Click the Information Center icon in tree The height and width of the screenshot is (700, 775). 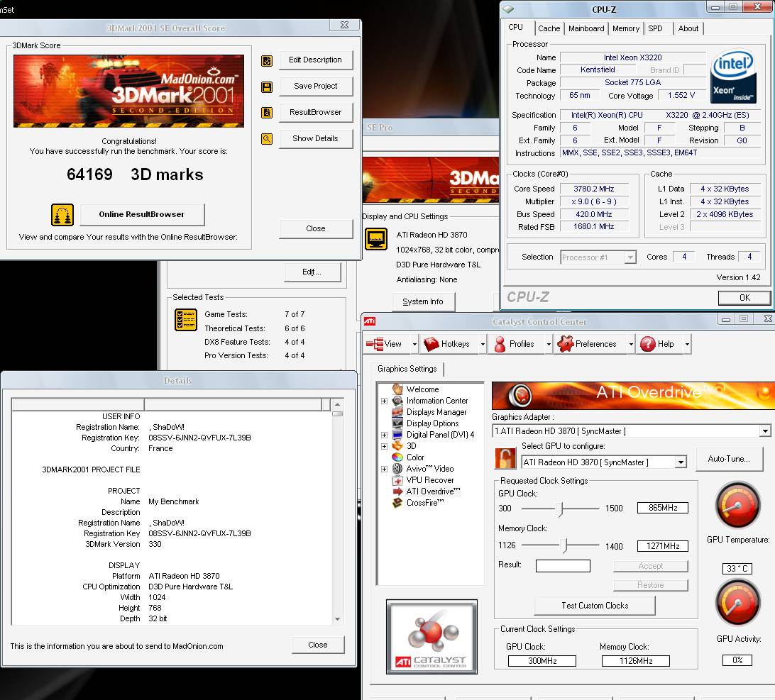[x=397, y=401]
